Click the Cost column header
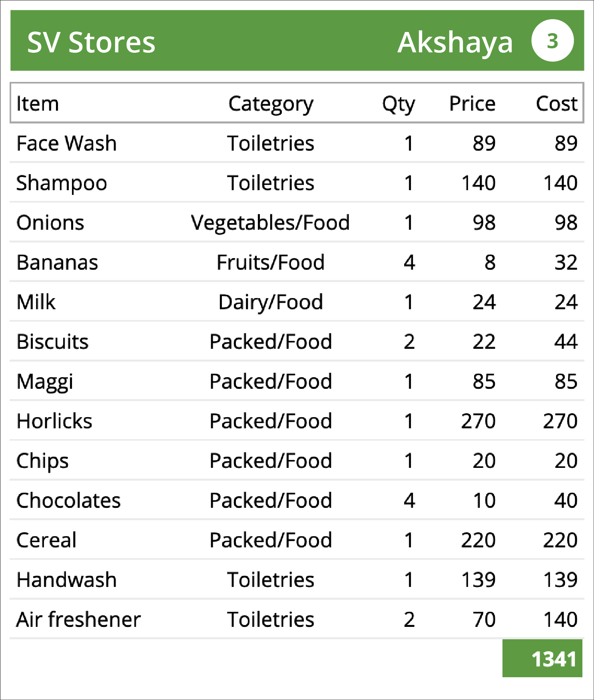Screen dimensions: 594x700 coord(557,103)
